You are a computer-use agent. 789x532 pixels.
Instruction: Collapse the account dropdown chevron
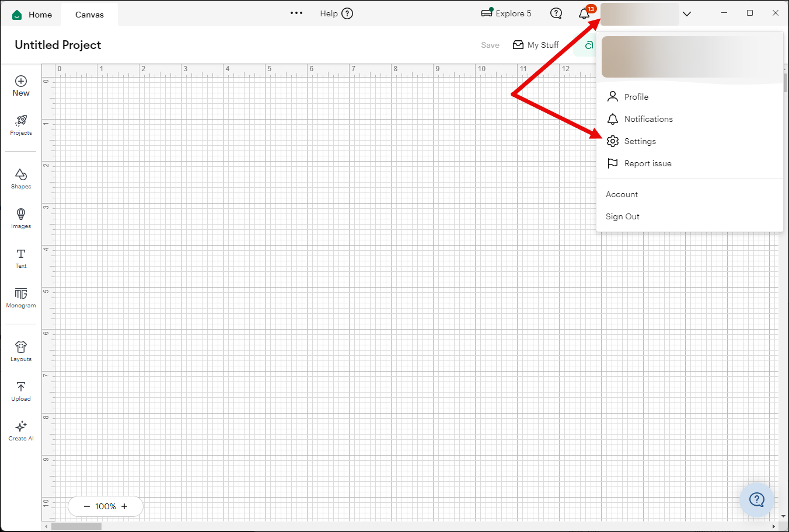687,13
